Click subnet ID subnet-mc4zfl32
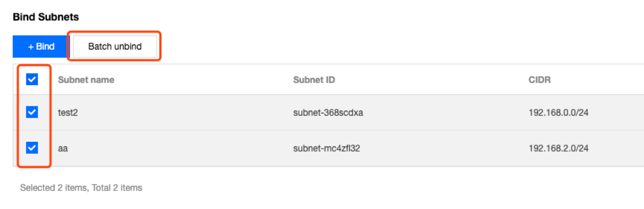 326,148
